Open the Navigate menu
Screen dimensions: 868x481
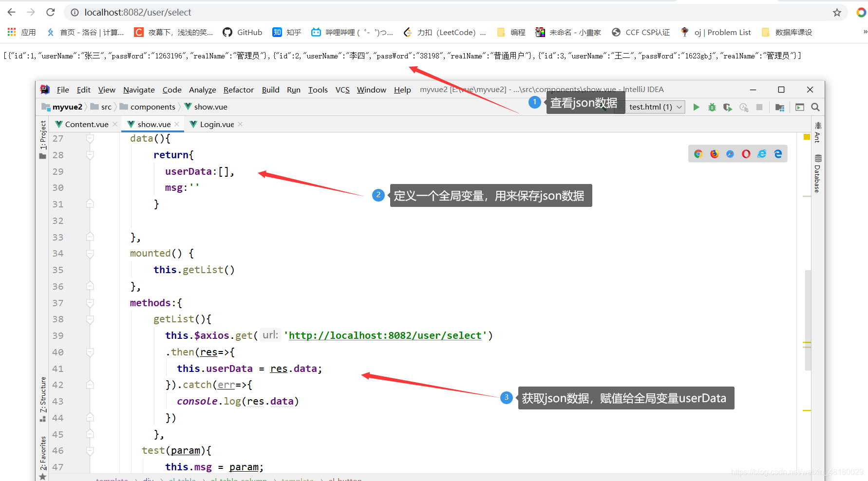pyautogui.click(x=139, y=90)
